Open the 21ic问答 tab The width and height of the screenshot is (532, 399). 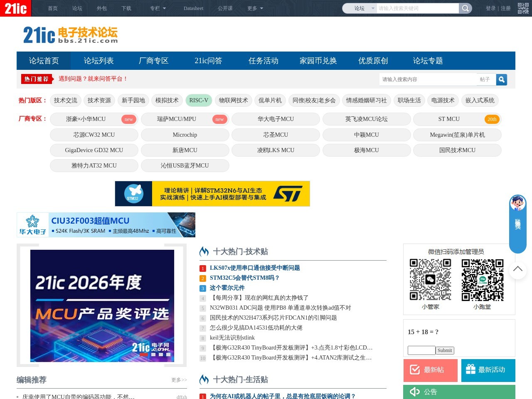tap(208, 61)
